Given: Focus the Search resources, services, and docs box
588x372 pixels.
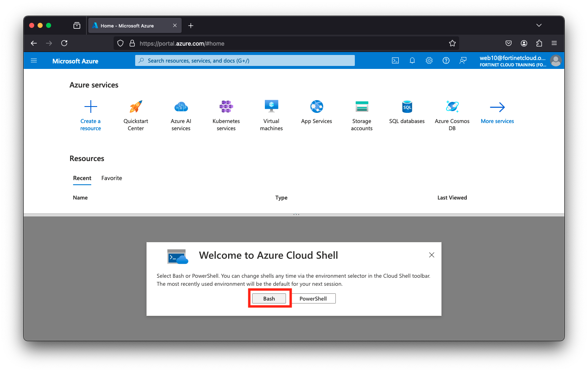Looking at the screenshot, I should coord(245,60).
